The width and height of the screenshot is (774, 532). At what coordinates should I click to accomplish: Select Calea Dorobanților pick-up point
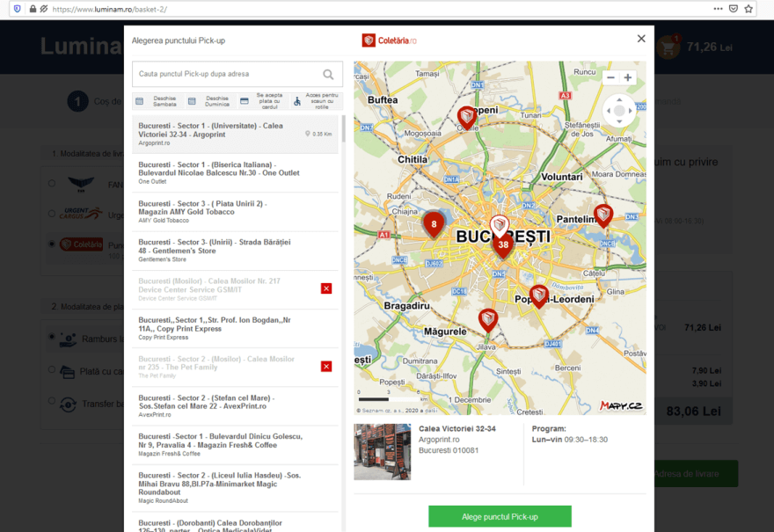(235, 523)
